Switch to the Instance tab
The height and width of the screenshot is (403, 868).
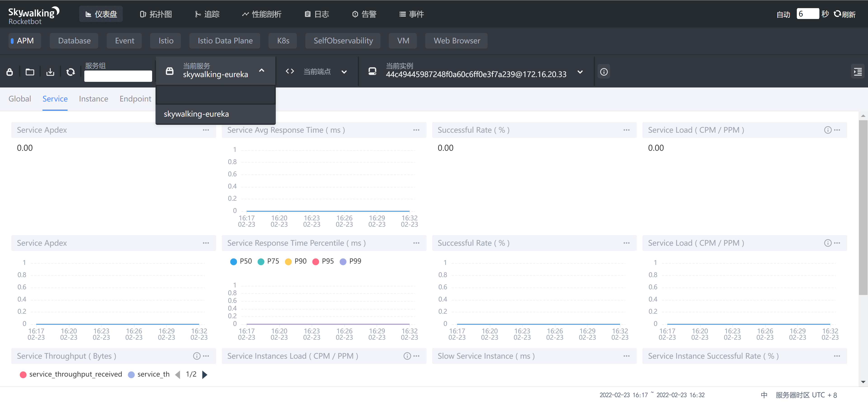(x=93, y=99)
